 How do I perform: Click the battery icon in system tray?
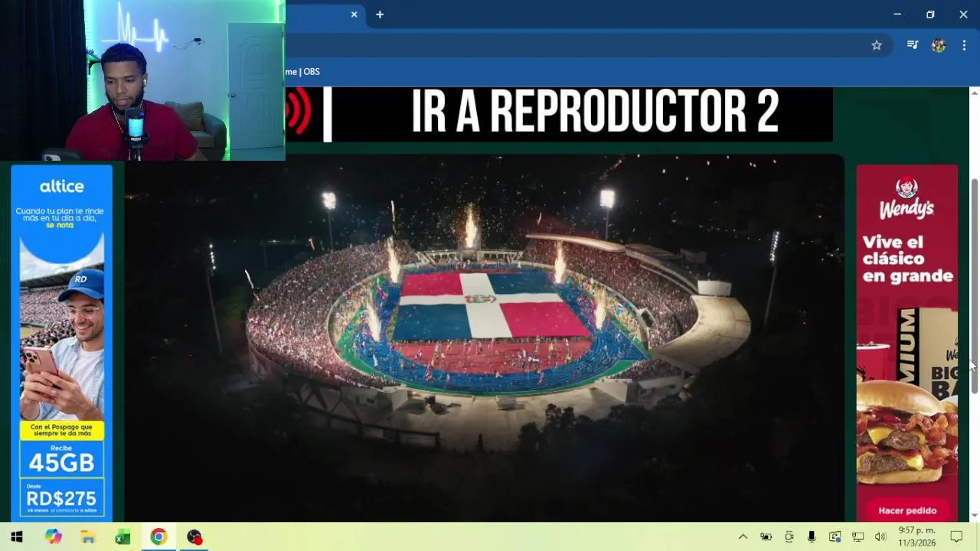point(766,536)
